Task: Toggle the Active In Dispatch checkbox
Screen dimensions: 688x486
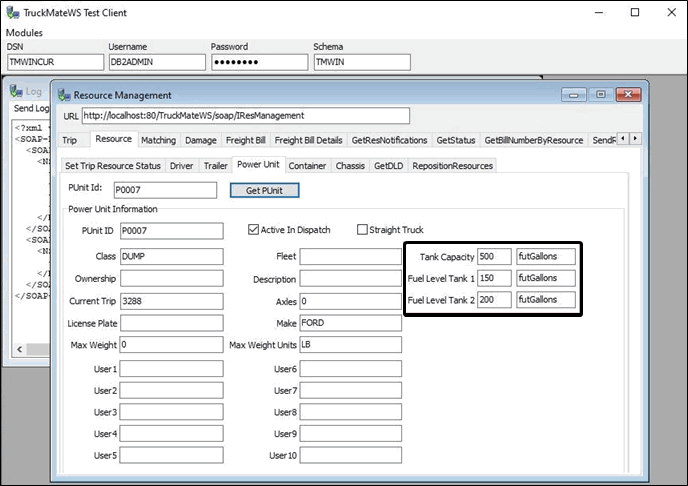Action: [253, 230]
